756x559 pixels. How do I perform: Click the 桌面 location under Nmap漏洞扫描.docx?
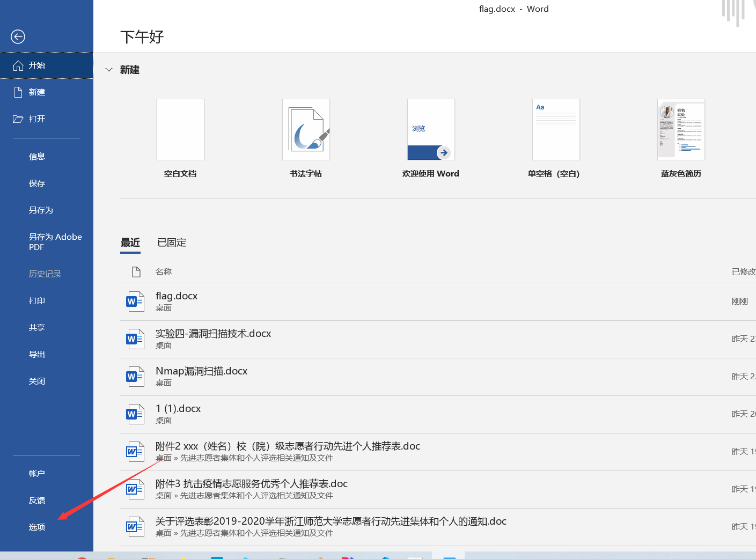click(164, 383)
